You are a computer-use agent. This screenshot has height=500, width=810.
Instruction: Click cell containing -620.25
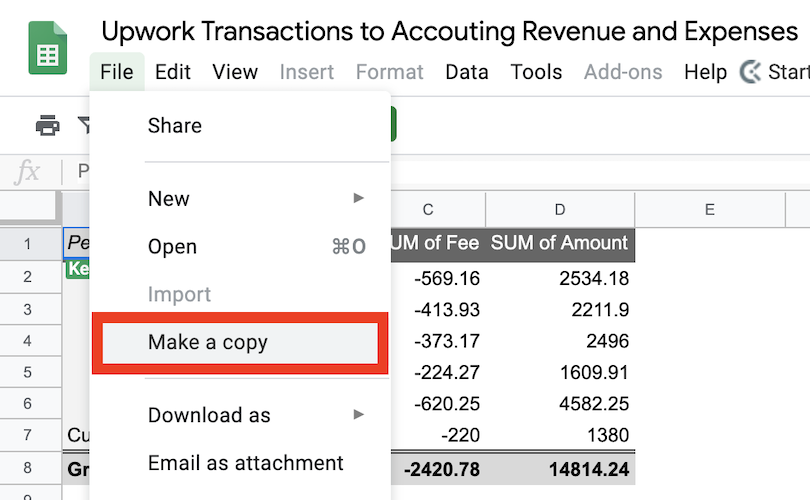click(438, 403)
